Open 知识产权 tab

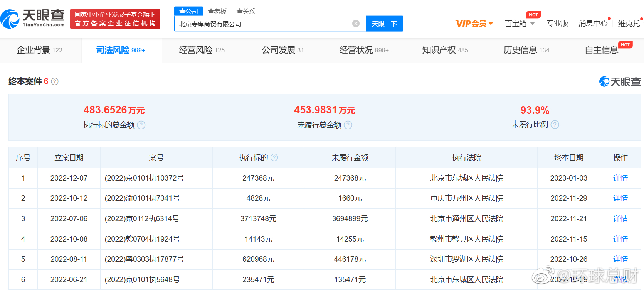point(445,50)
